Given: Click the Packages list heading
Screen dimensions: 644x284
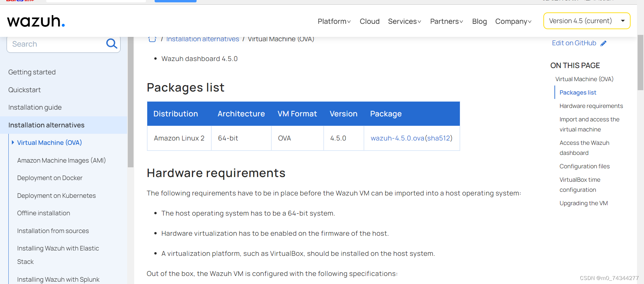Looking at the screenshot, I should 185,88.
